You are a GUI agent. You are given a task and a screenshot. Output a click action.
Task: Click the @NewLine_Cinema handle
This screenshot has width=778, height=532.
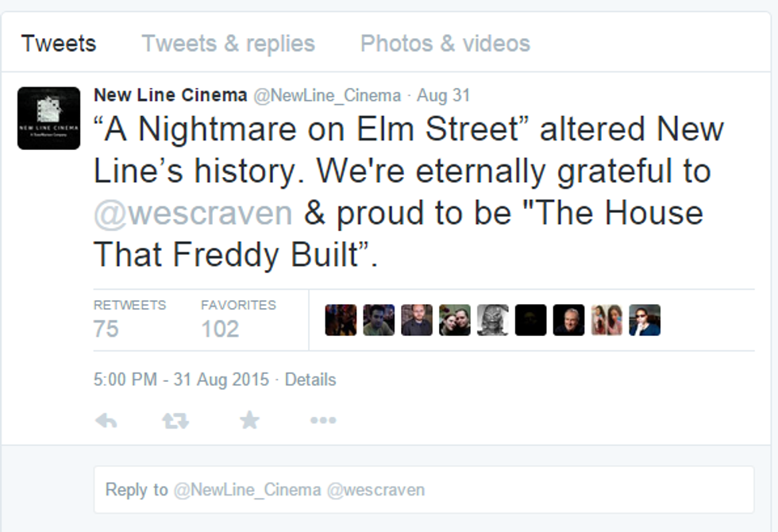(326, 96)
